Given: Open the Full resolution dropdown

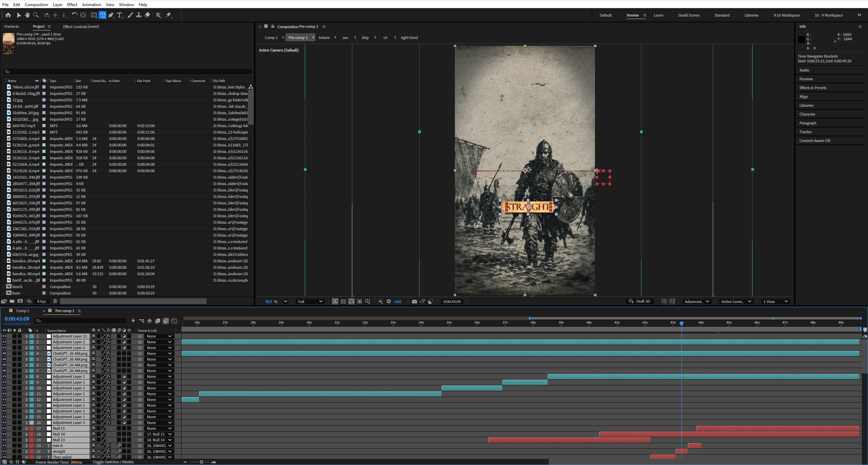Looking at the screenshot, I should point(310,301).
